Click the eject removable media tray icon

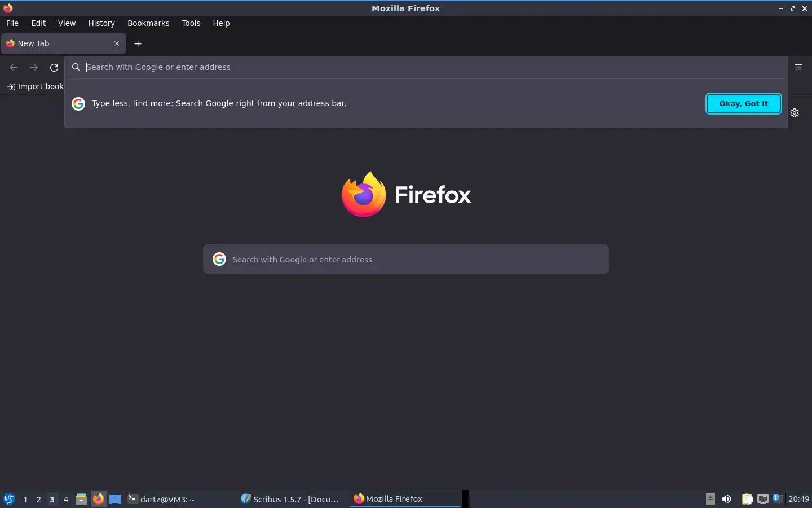click(710, 499)
